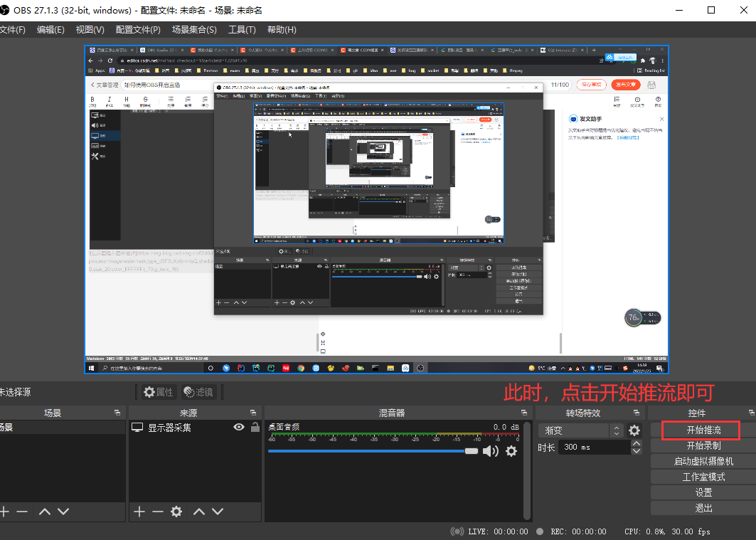Toggle the lock on 显示器采集 source

point(255,427)
